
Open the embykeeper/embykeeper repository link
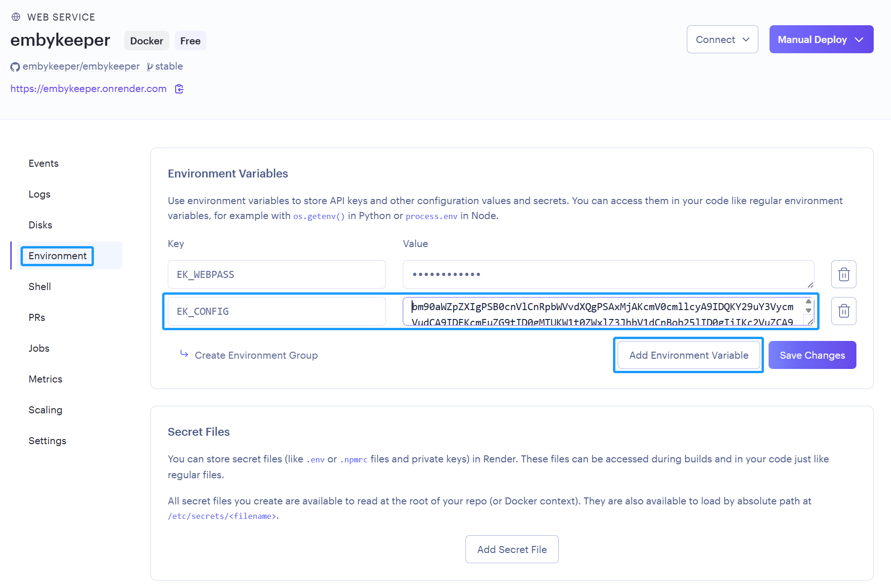click(x=81, y=66)
